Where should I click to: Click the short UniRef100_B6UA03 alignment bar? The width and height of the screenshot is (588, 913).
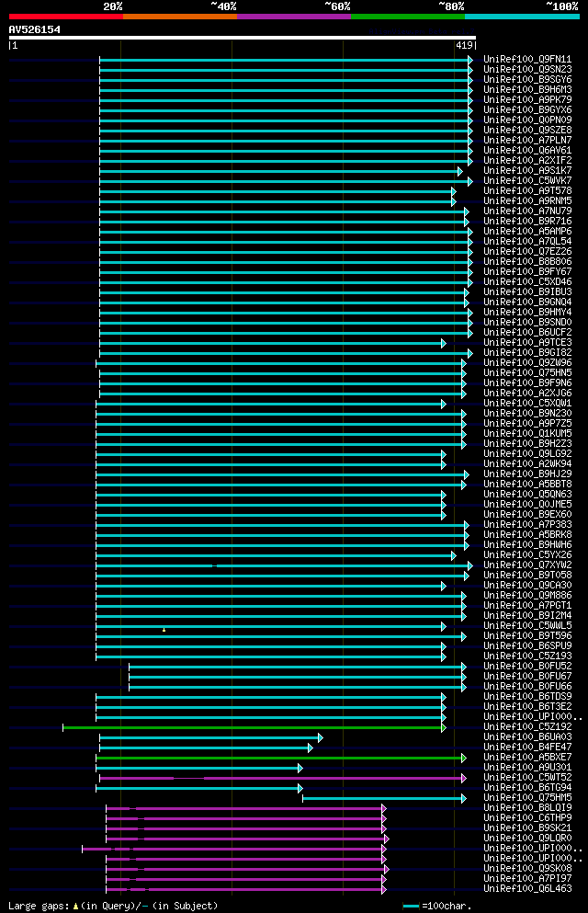coord(211,738)
